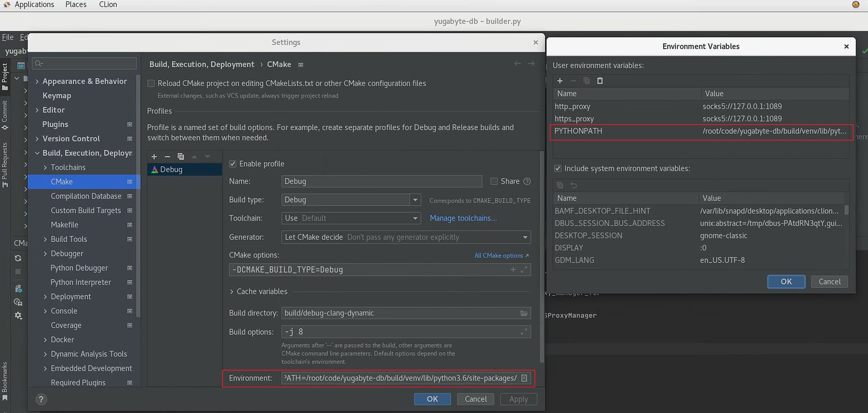Expand the Toolchains node
The width and height of the screenshot is (868, 413).
[45, 168]
